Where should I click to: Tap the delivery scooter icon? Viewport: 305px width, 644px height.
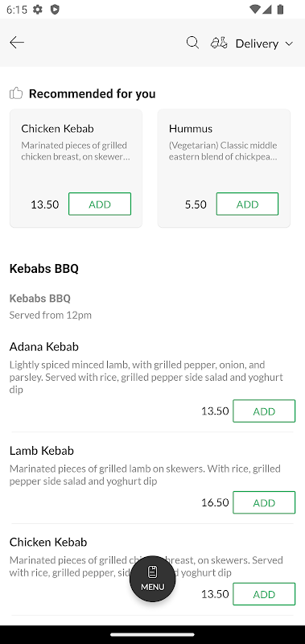click(219, 43)
